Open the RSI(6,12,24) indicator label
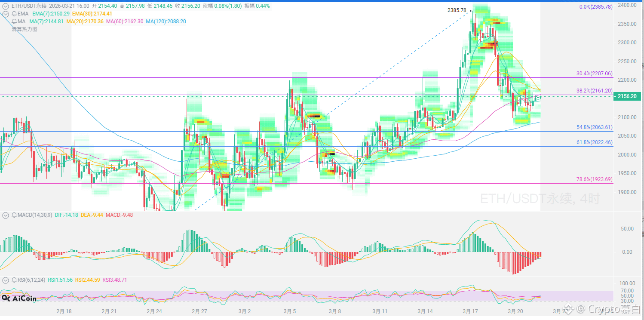Viewport: 644px width, 320px height. pyautogui.click(x=31, y=280)
